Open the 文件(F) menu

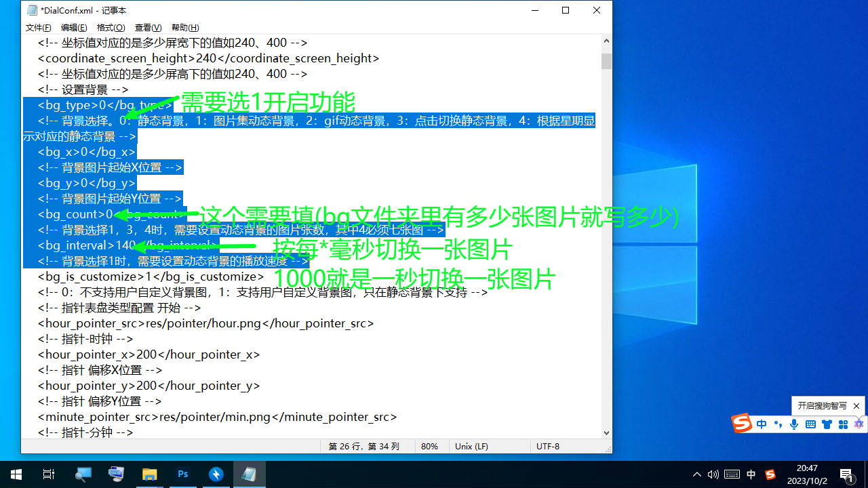click(38, 28)
